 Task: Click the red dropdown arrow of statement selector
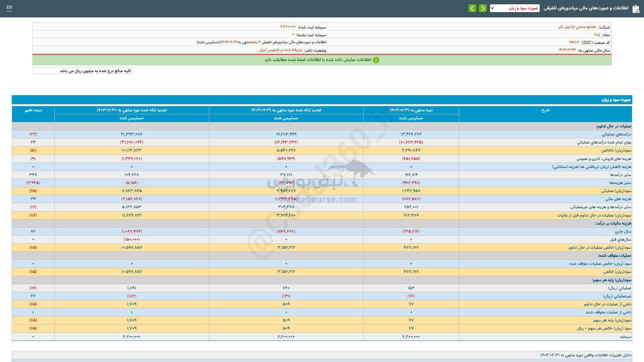(492, 8)
